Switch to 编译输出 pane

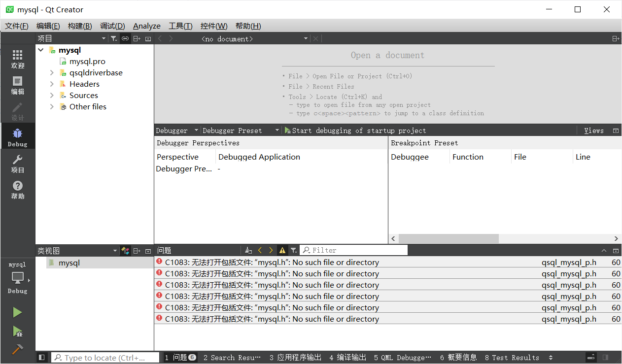(348, 358)
